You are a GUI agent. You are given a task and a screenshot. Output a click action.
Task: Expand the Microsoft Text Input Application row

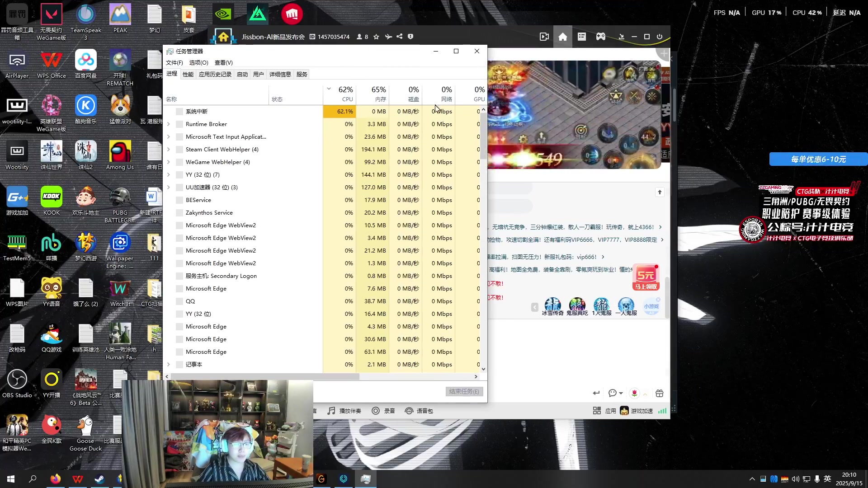pos(169,136)
